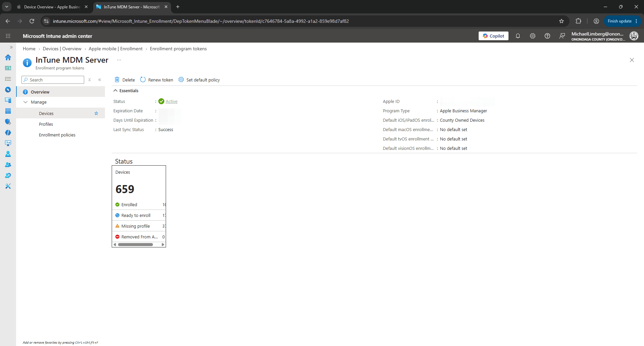
Task: Open Endpoint security shield icon
Action: (x=8, y=122)
